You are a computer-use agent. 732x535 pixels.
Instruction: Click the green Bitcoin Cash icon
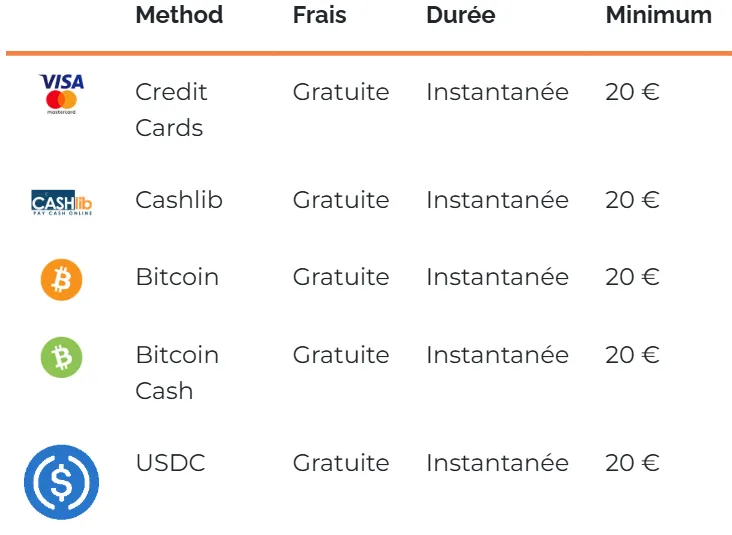[x=62, y=357]
